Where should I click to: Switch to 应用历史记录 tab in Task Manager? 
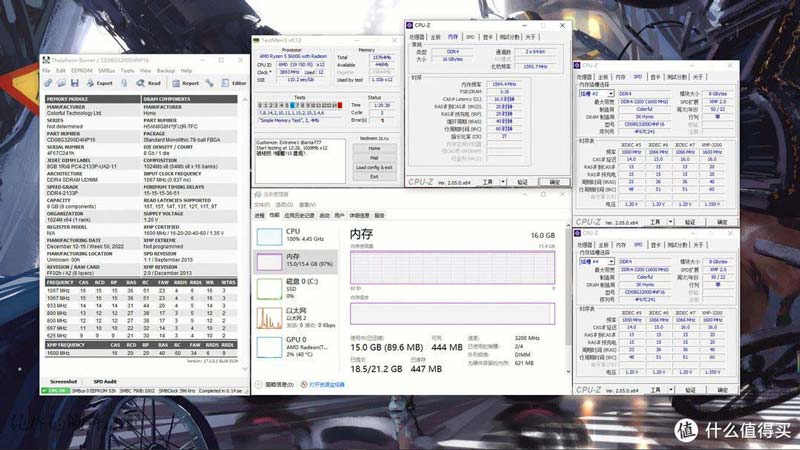tap(299, 216)
